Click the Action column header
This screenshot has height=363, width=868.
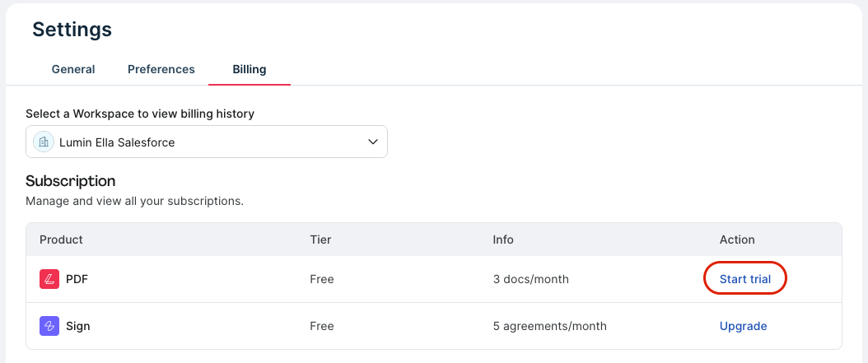pos(737,240)
